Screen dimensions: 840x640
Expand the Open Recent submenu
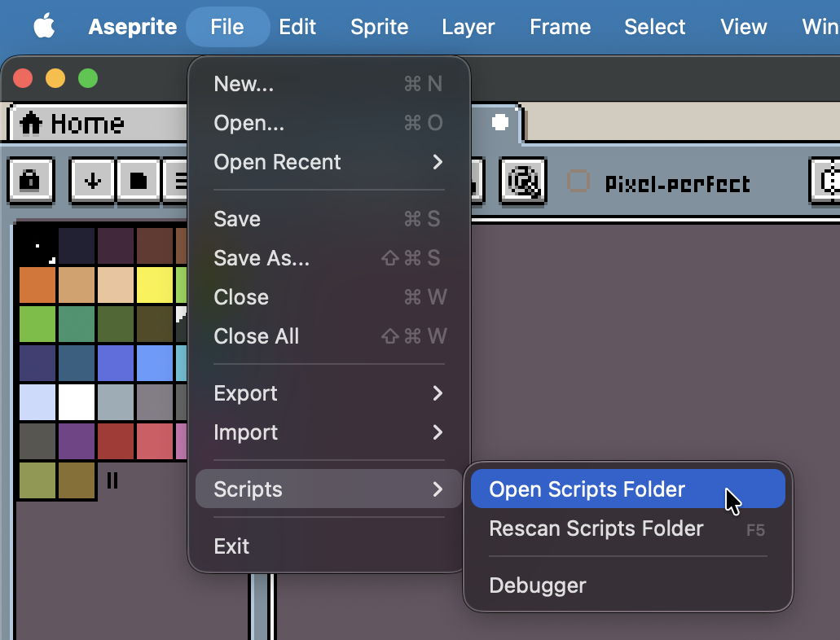pyautogui.click(x=329, y=162)
